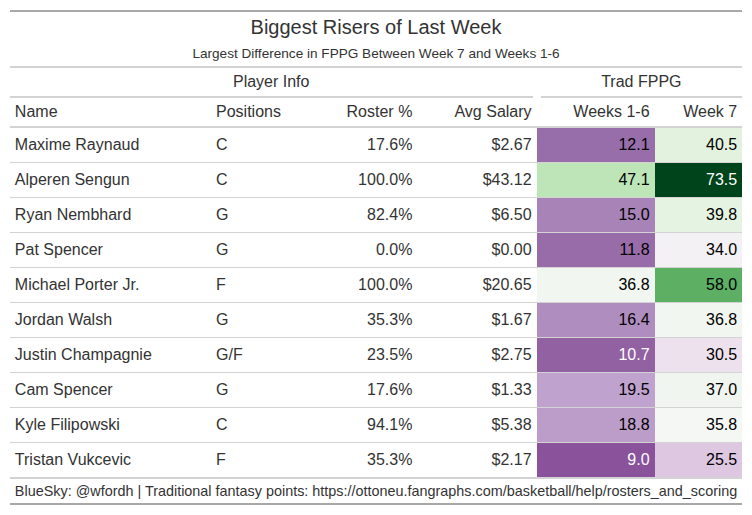Select Justin Champagnie's G/F position cell
Screen dimensions: 752x515
tap(230, 355)
